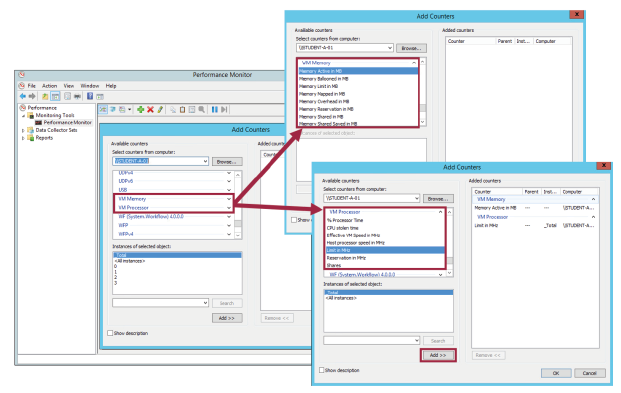Enable Show description in the left Add Counters dialog
The width and height of the screenshot is (621, 393).
110,333
